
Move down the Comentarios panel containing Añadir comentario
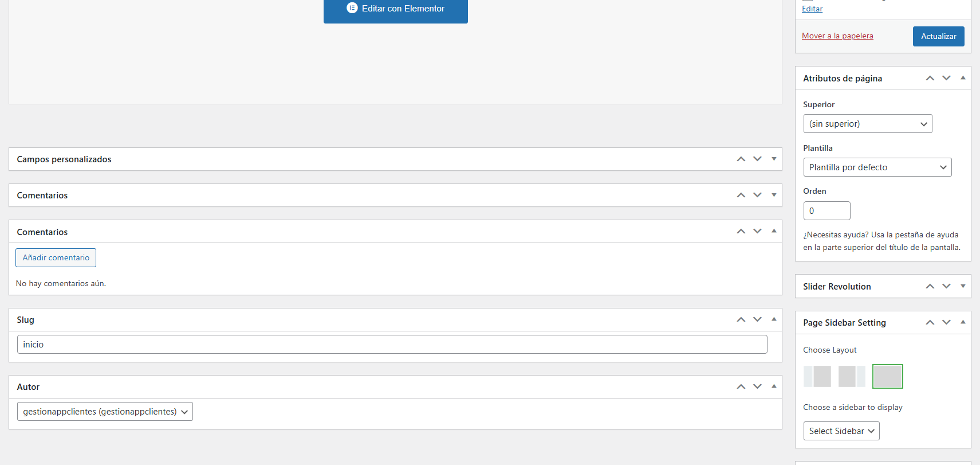point(757,231)
